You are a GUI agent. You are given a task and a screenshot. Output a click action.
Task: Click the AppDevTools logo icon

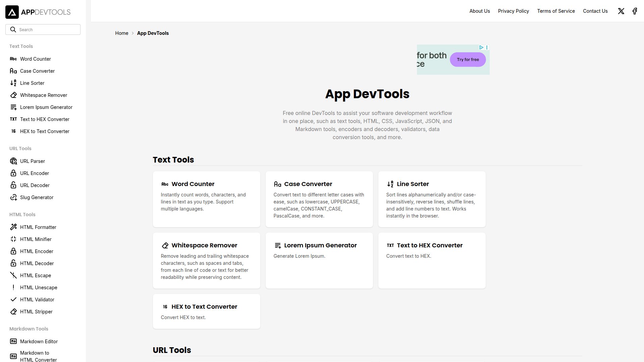pos(12,12)
